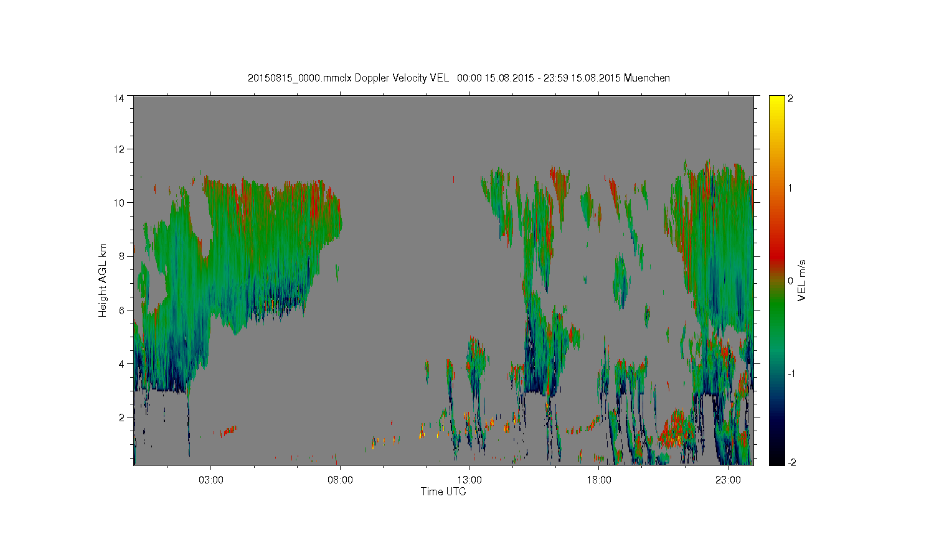Click the height tick label 4

(x=121, y=363)
